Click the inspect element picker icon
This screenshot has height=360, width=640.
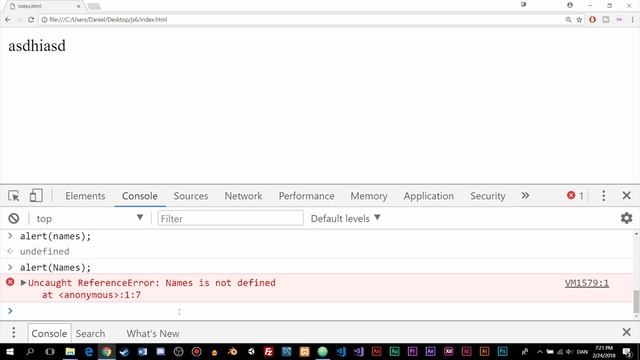pyautogui.click(x=13, y=196)
